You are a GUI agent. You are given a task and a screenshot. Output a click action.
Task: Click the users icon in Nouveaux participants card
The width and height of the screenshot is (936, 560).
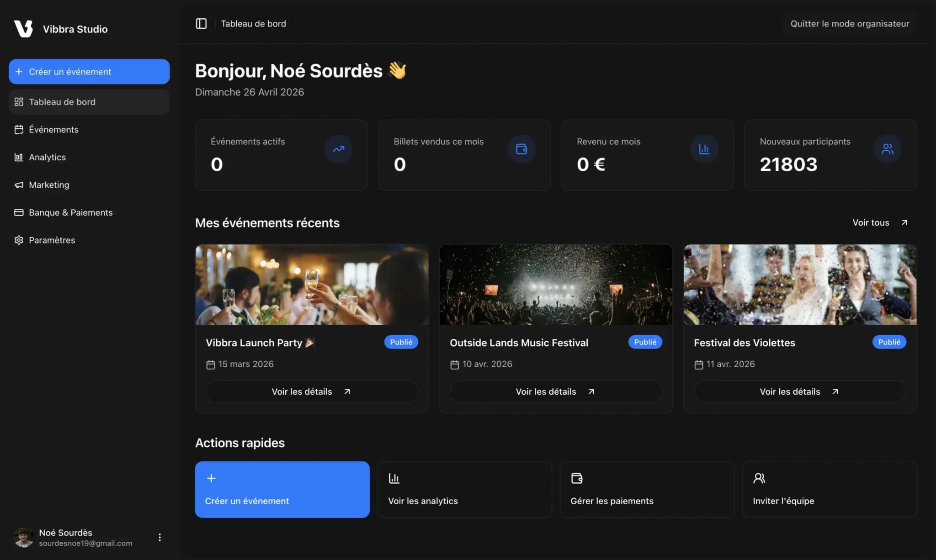888,149
